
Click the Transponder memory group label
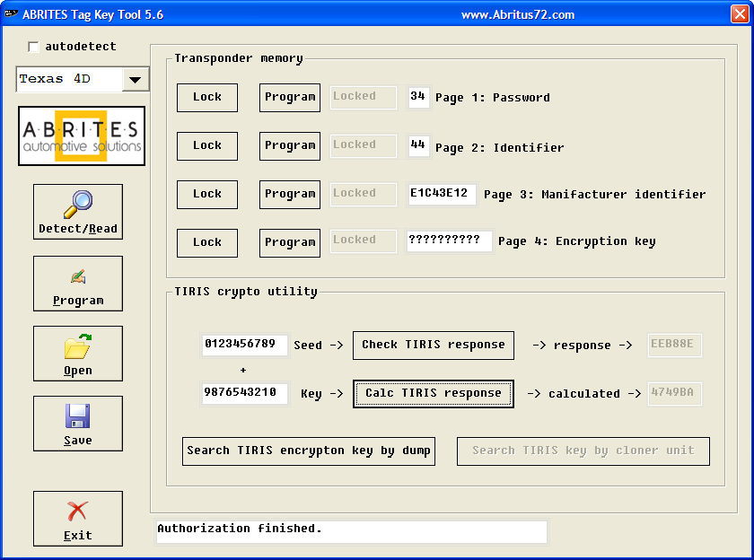click(239, 58)
